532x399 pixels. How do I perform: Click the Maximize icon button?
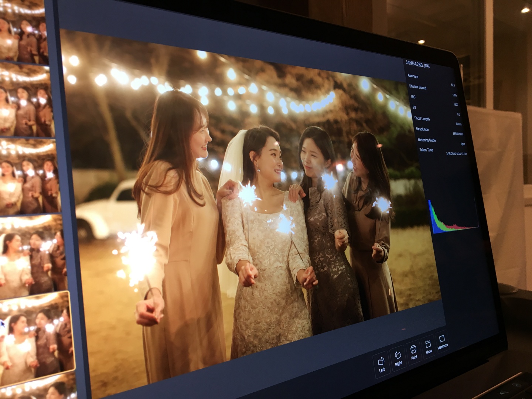442,342
